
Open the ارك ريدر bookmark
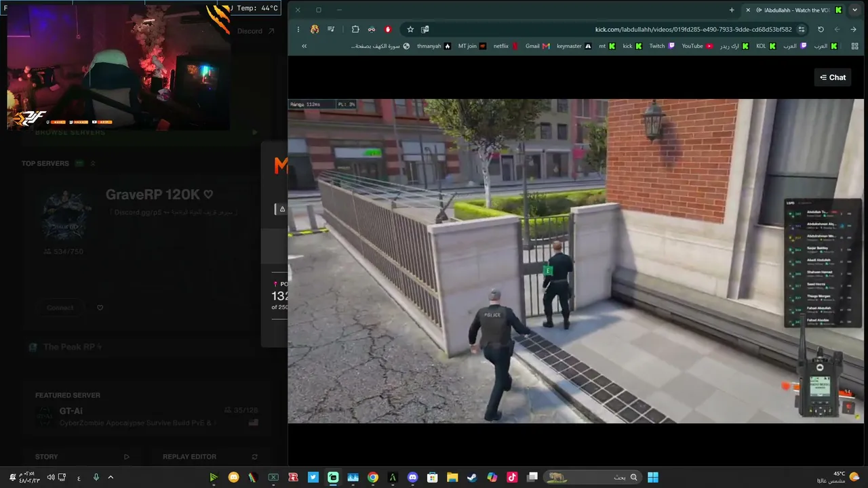(734, 46)
